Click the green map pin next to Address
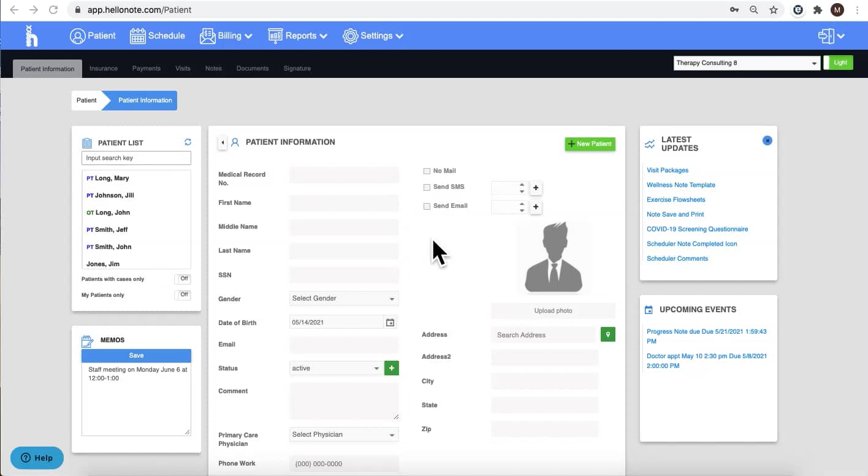868x476 pixels. 607,334
